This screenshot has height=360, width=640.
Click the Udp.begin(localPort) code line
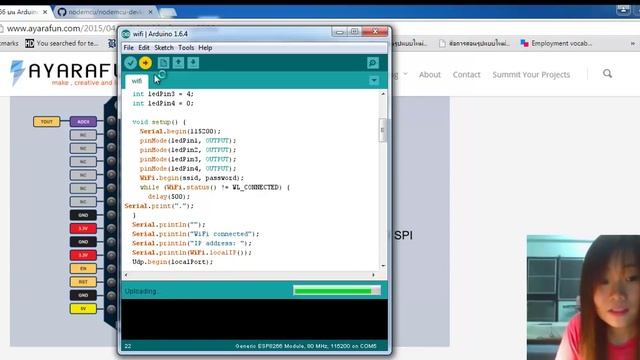[x=172, y=262]
